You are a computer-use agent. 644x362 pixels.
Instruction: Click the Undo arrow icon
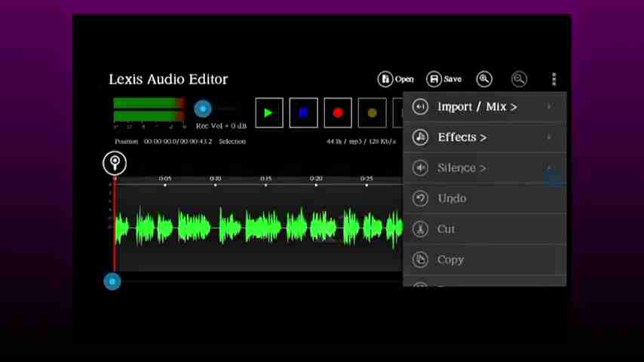tap(420, 198)
